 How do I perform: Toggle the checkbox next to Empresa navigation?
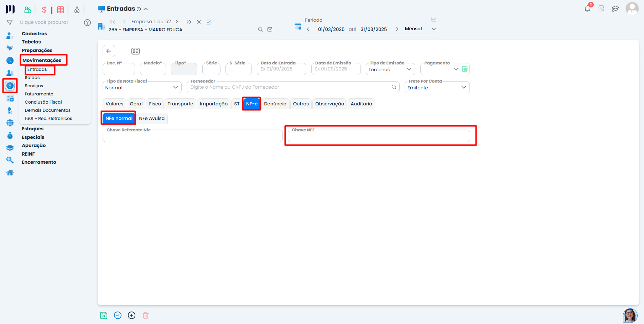pos(208,22)
